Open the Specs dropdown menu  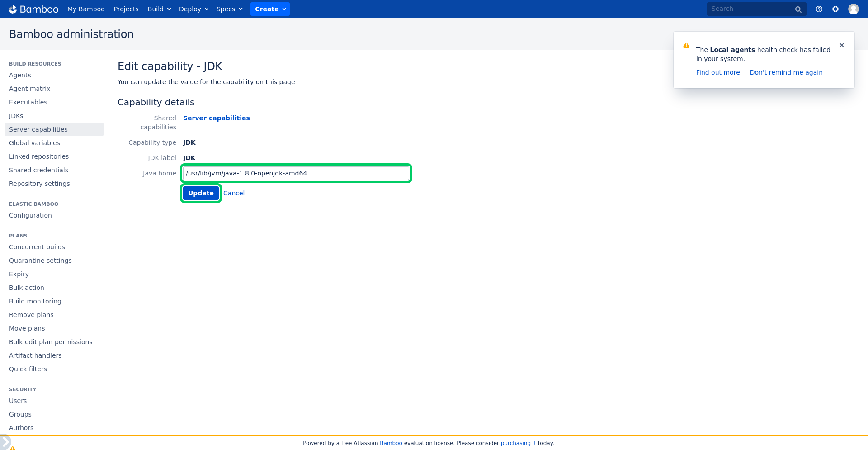tap(229, 9)
